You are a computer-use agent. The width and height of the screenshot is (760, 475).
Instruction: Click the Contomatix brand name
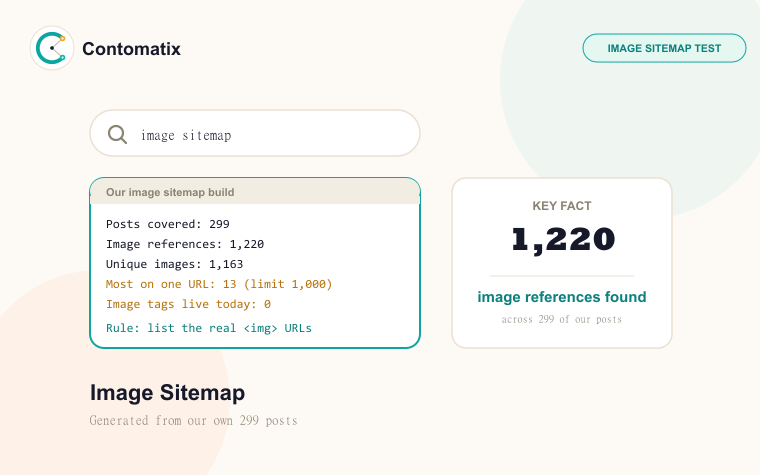(x=131, y=49)
